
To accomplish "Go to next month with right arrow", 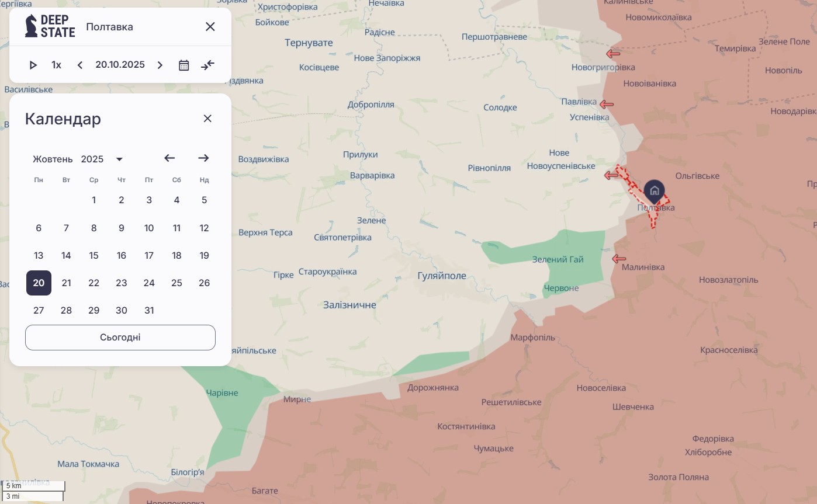I will pos(203,158).
